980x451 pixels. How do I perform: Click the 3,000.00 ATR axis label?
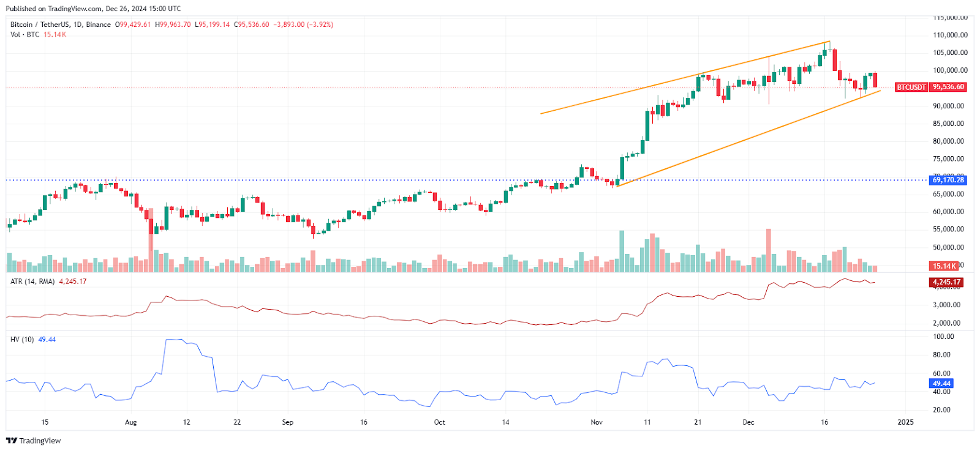[x=947, y=305]
